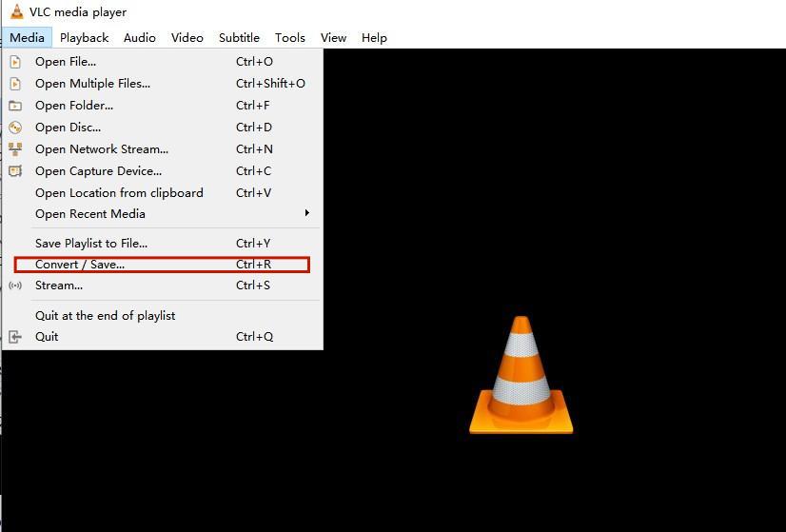Open the Playback menu
The image size is (786, 532).
pos(84,38)
